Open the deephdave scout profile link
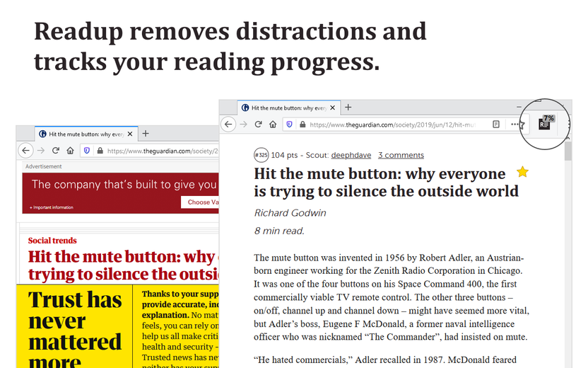588x368 pixels. click(x=351, y=155)
